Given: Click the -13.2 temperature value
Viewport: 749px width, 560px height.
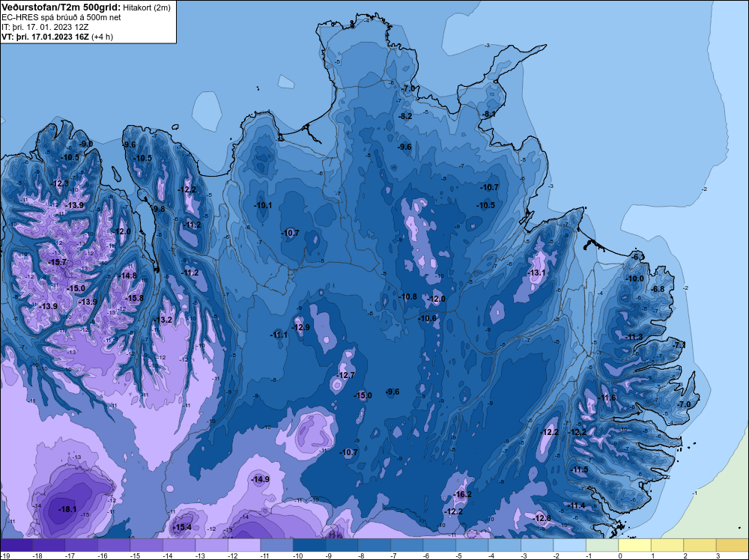Looking at the screenshot, I should [163, 320].
